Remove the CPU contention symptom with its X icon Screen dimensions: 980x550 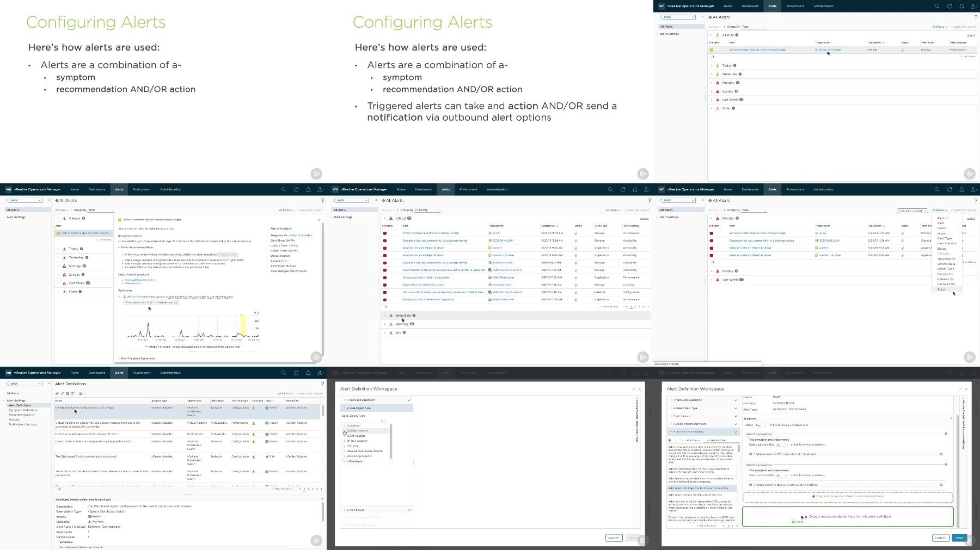point(941,454)
